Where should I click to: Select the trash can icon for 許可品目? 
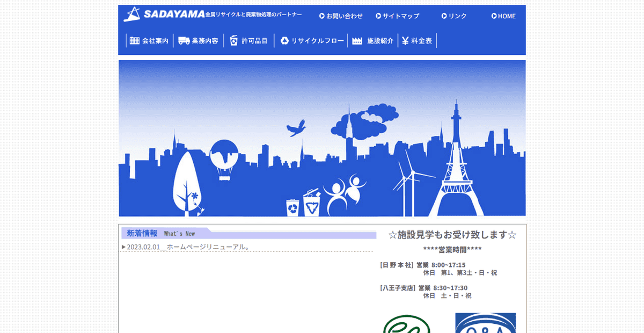[233, 40]
